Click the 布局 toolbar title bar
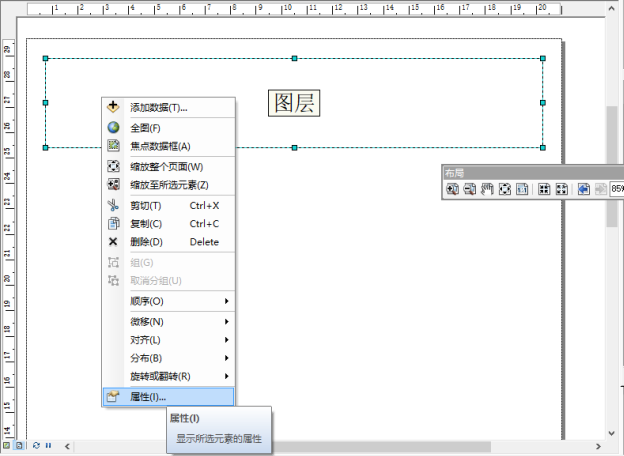The width and height of the screenshot is (624, 456). (533, 173)
